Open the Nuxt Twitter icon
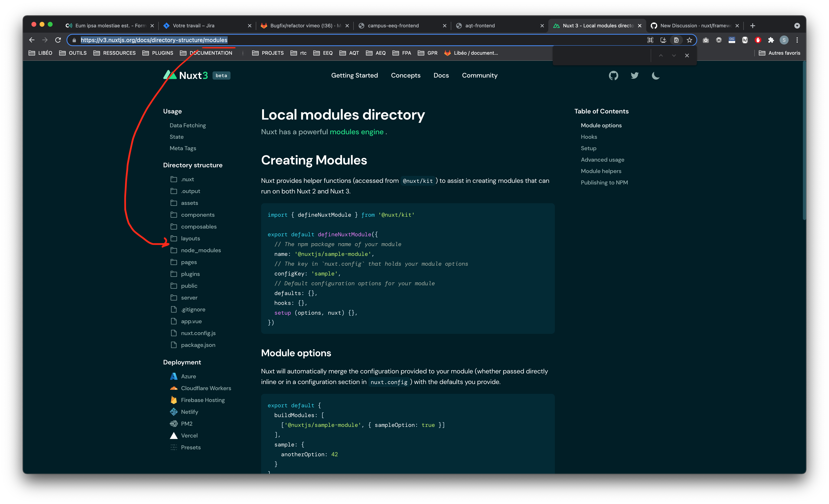This screenshot has height=504, width=829. (635, 75)
